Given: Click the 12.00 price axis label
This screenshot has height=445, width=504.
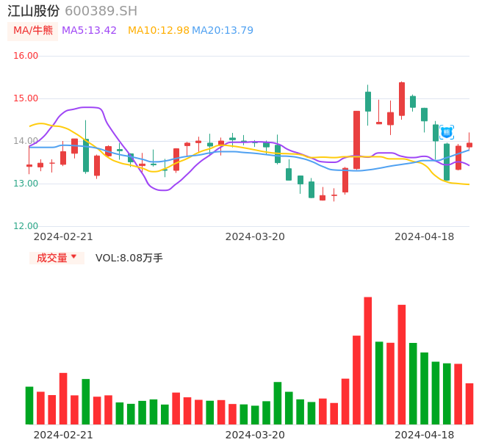Looking at the screenshot, I should pos(26,226).
